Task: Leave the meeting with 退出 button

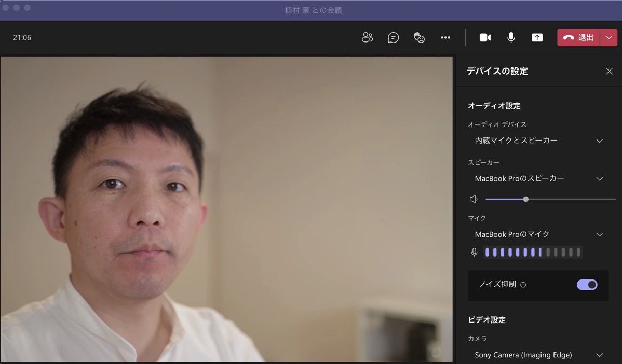Action: click(579, 38)
